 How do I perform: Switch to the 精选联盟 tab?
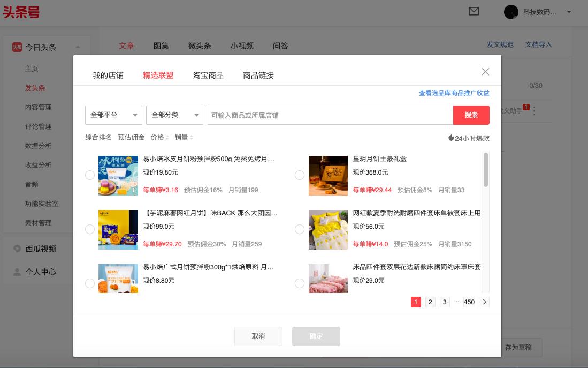point(158,76)
